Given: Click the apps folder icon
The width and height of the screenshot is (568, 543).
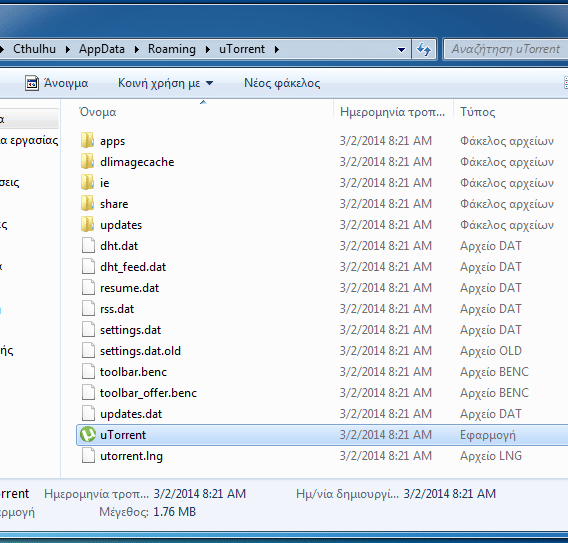Looking at the screenshot, I should click(x=87, y=141).
